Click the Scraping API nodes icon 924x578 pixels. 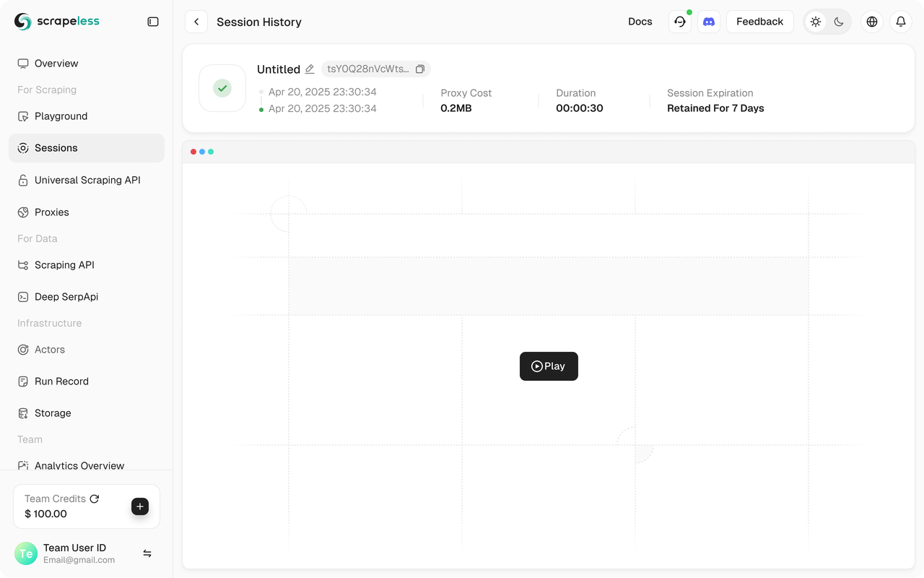tap(23, 265)
